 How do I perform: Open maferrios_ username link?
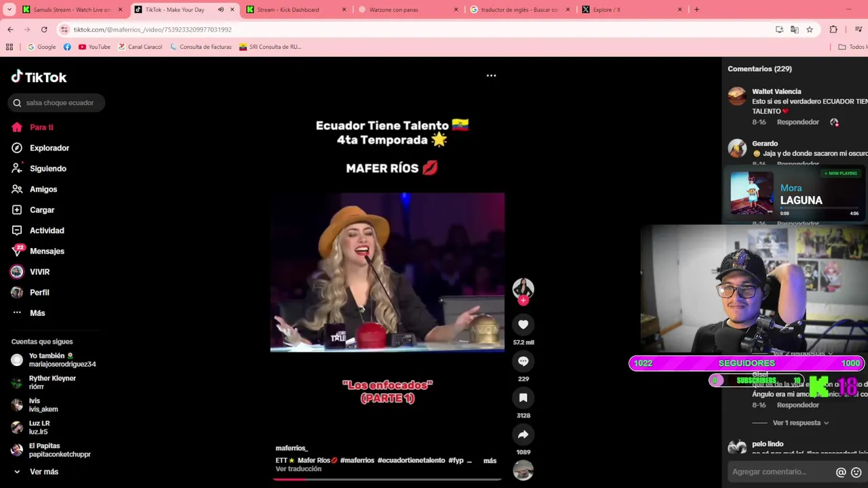(x=292, y=449)
